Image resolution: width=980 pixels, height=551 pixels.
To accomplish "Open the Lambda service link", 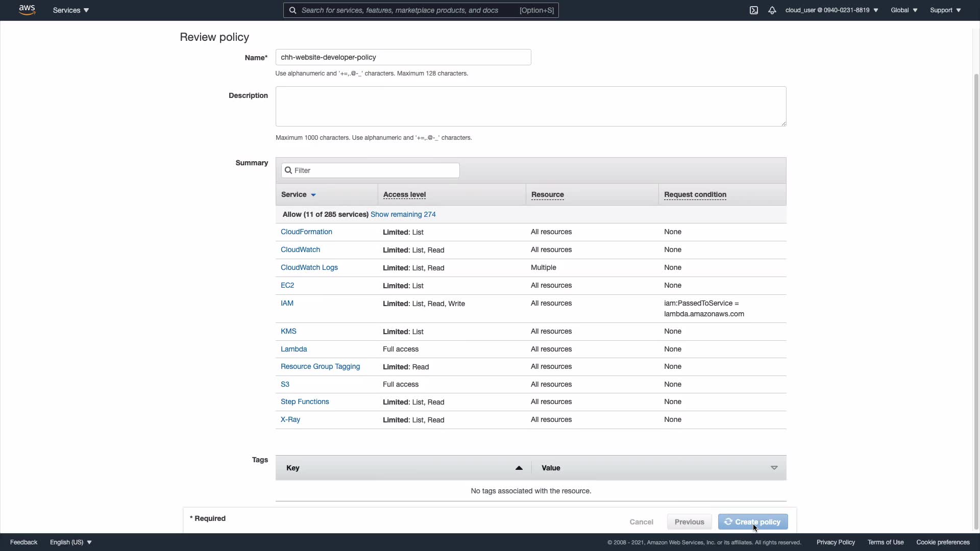I will pos(293,349).
